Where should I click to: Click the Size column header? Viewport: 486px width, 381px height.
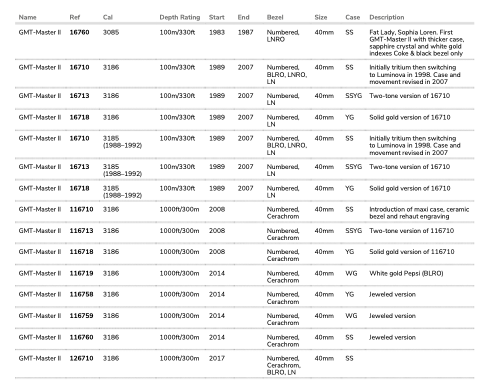click(x=321, y=17)
